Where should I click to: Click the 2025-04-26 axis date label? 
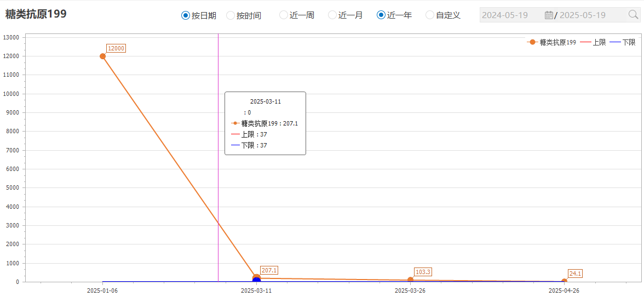564,291
